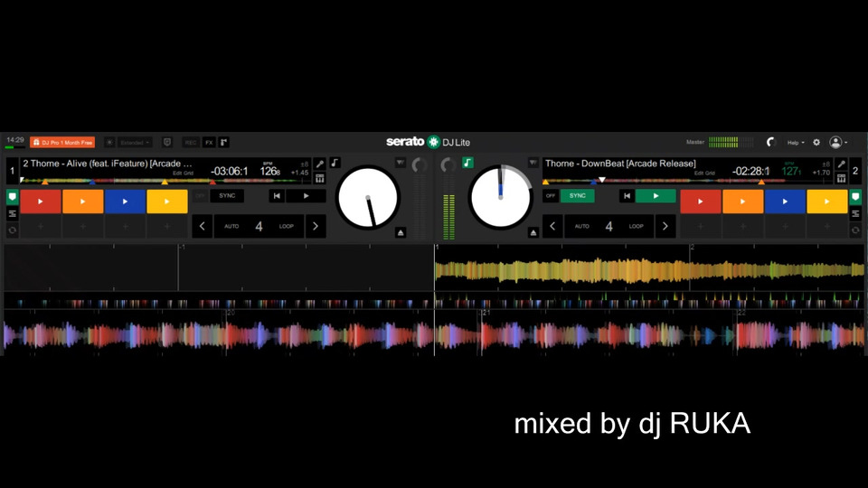Click the day/night display mode icon

pos(109,142)
